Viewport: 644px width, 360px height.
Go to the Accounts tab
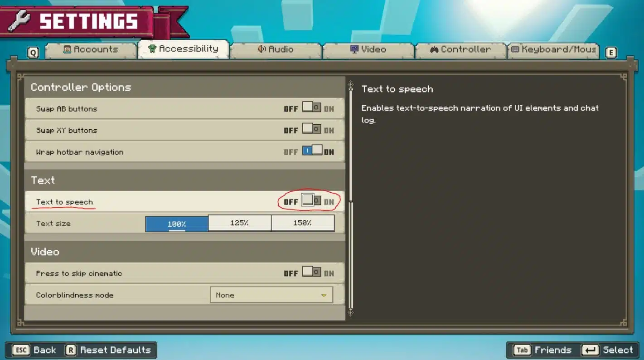(x=91, y=49)
